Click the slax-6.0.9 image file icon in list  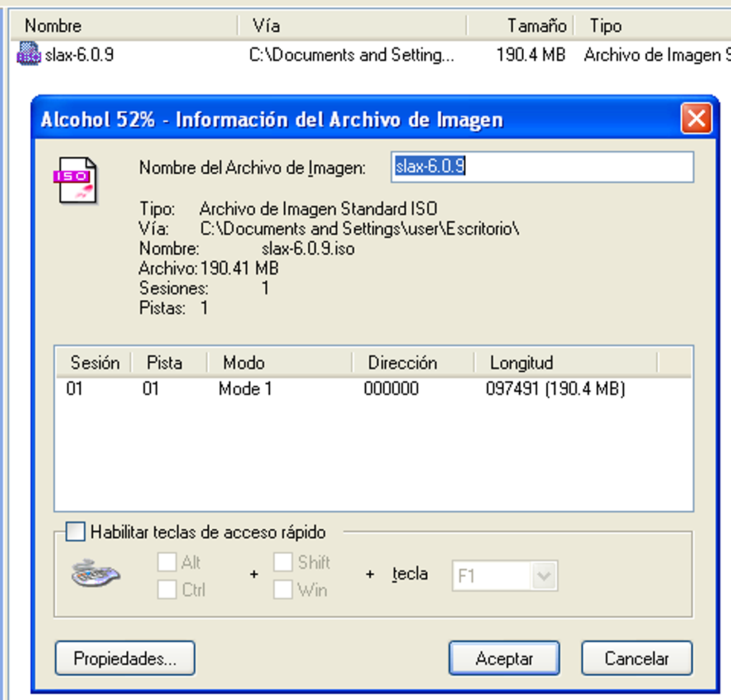(29, 54)
